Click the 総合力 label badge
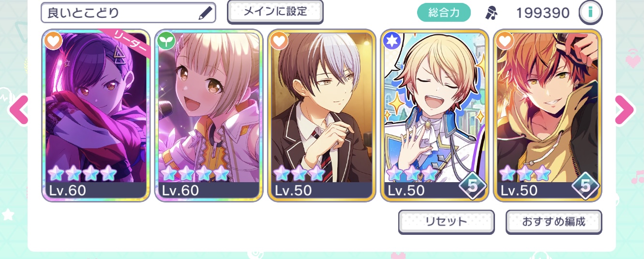Image resolution: width=644 pixels, height=259 pixels. pos(444,13)
